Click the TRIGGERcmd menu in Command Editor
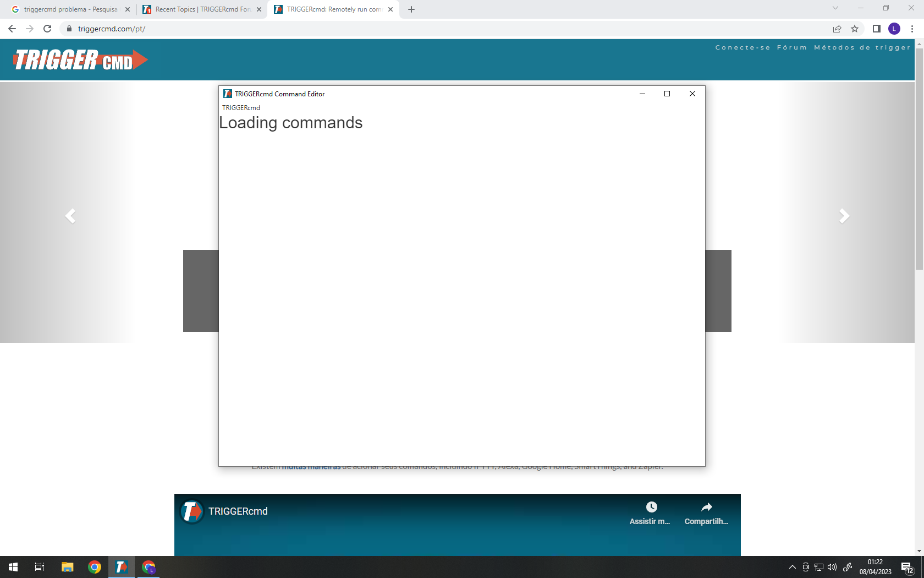This screenshot has width=924, height=578. 241,108
